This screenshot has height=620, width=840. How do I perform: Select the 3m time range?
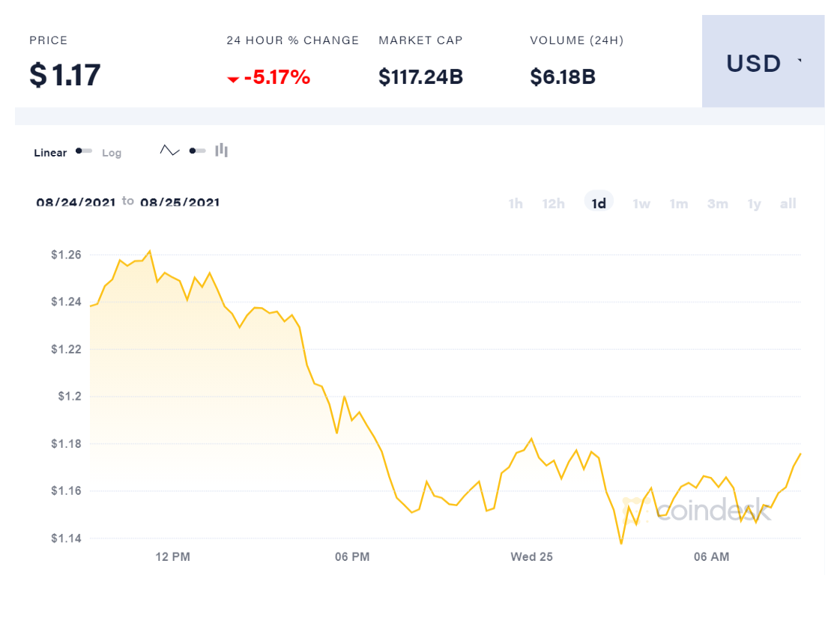click(x=717, y=204)
